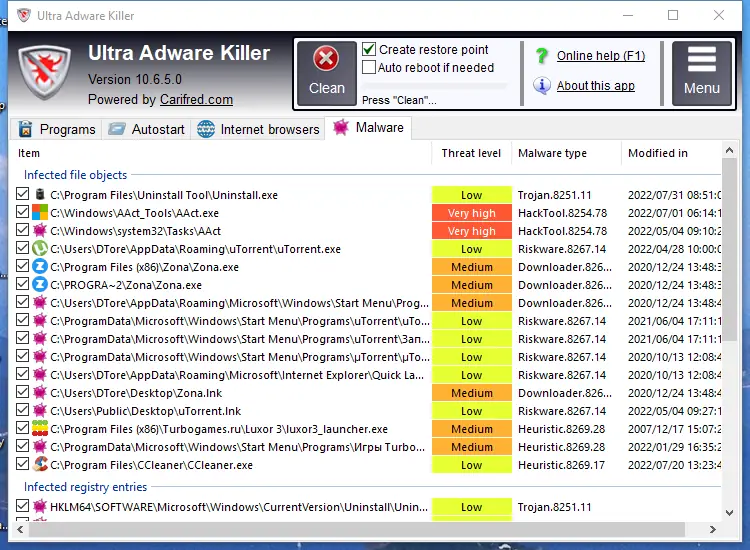
Task: Click the Internet browsers globe icon
Action: (x=206, y=129)
